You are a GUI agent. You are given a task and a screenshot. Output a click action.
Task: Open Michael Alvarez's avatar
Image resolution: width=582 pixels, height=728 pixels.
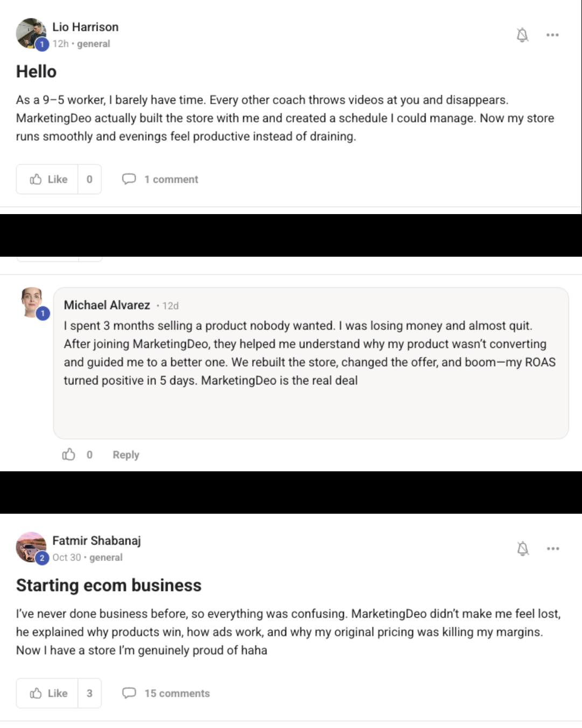point(32,301)
